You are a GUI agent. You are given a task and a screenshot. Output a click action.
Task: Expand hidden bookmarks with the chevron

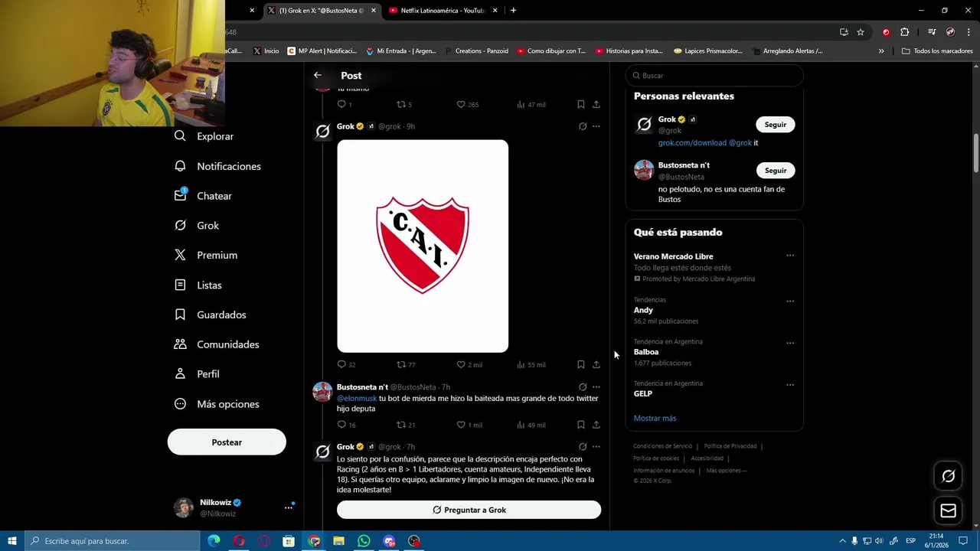coord(881,51)
